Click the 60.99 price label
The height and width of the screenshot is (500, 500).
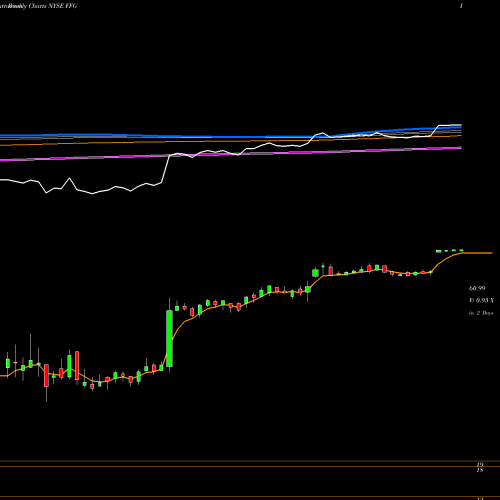tap(477, 288)
